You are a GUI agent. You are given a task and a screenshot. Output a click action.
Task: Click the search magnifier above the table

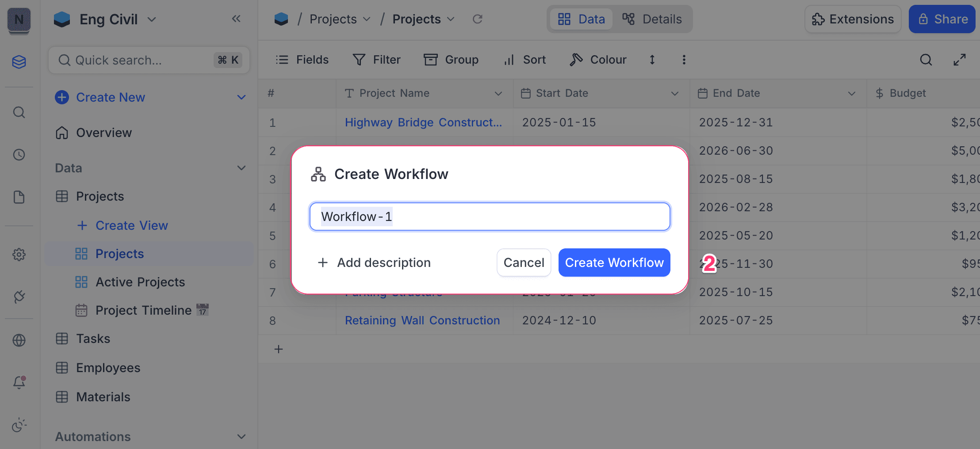click(x=926, y=60)
